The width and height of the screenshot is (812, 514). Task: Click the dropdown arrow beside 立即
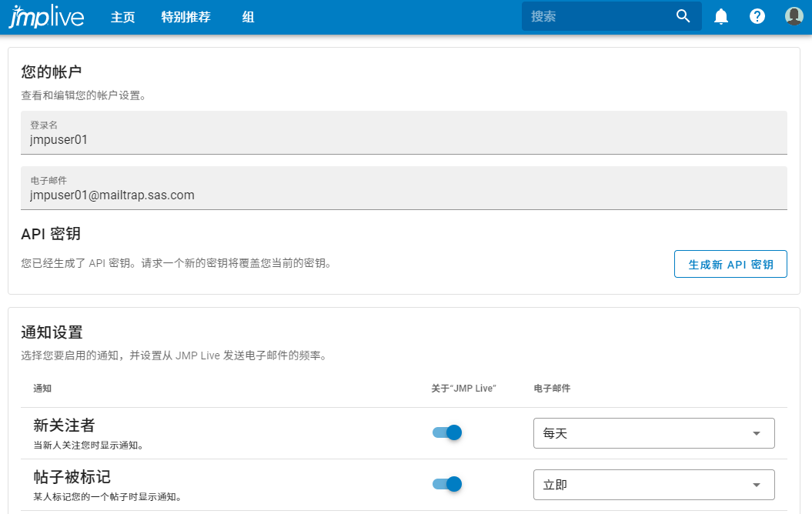757,484
